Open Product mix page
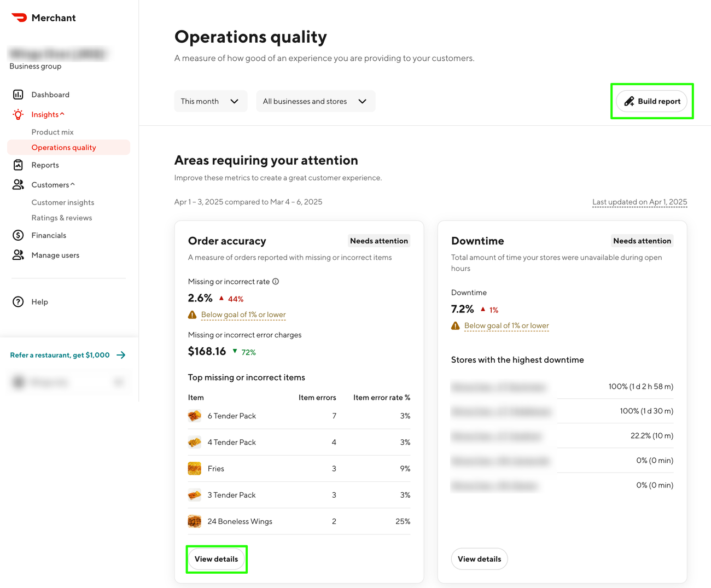Screen dimensions: 711x588 [x=53, y=132]
